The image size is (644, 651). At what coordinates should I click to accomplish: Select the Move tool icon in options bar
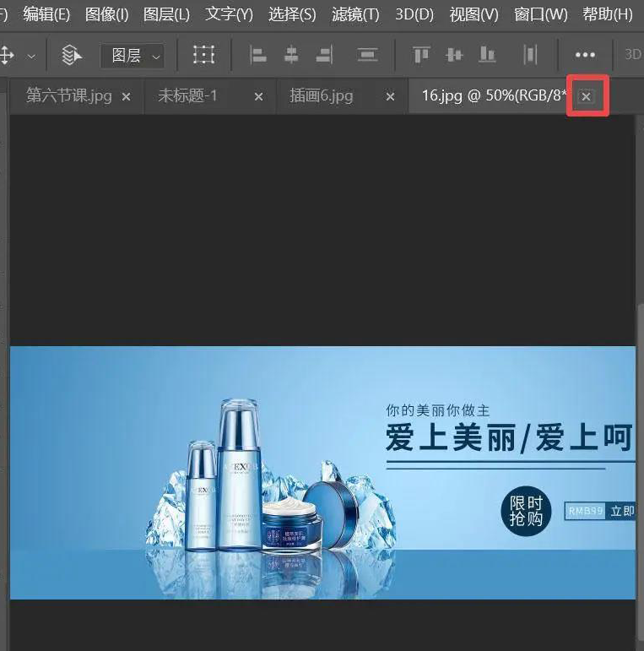click(7, 55)
